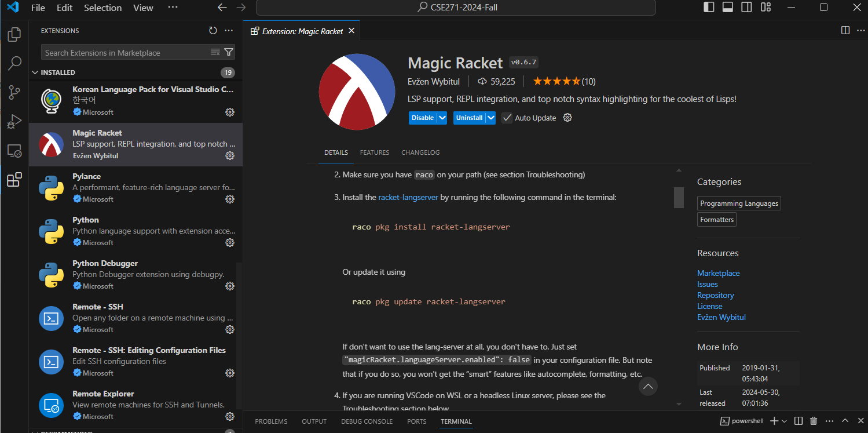The height and width of the screenshot is (433, 868).
Task: Open the extensions filter funnel
Action: (x=229, y=52)
